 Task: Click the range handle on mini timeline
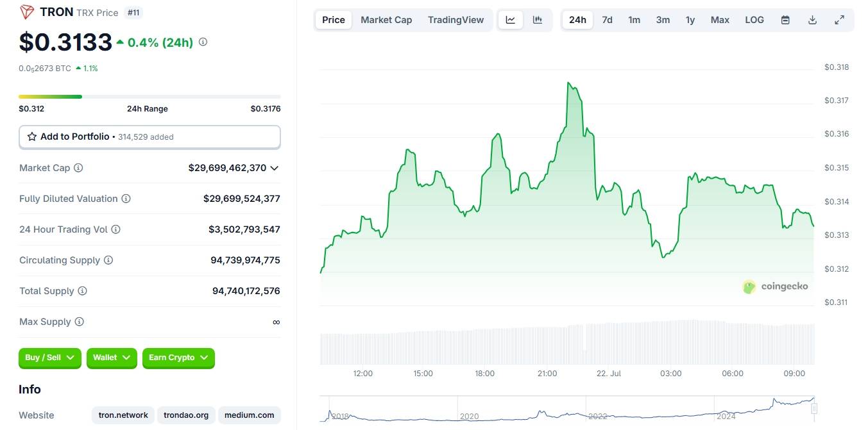(814, 409)
